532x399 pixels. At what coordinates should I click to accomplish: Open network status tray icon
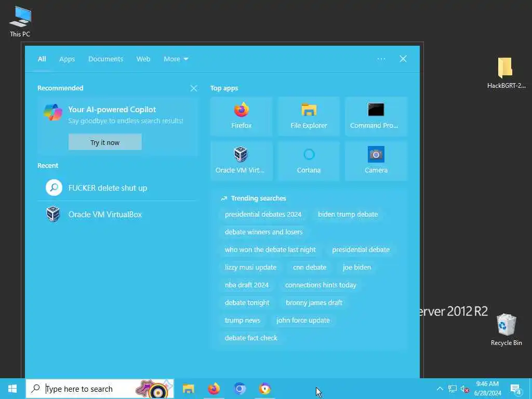(453, 389)
